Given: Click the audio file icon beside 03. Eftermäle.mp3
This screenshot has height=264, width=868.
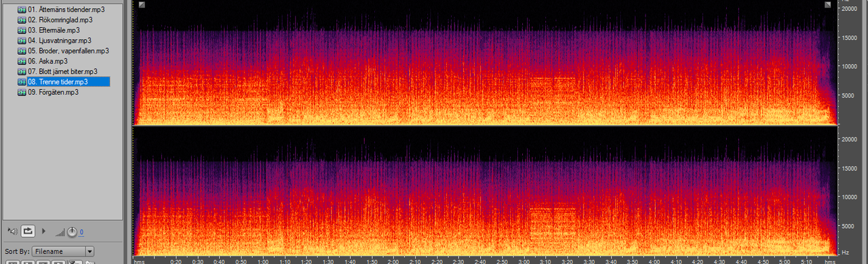Looking at the screenshot, I should pyautogui.click(x=22, y=30).
